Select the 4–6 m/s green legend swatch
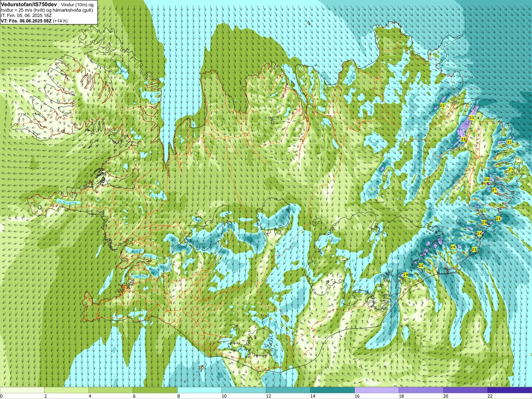The width and height of the screenshot is (532, 399). click(x=111, y=390)
